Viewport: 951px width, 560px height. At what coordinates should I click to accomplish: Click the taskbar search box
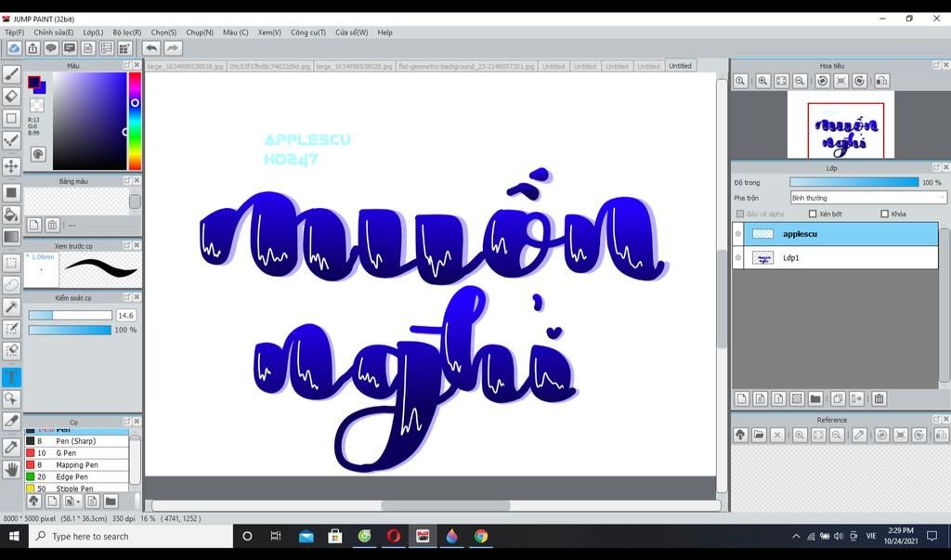point(131,537)
